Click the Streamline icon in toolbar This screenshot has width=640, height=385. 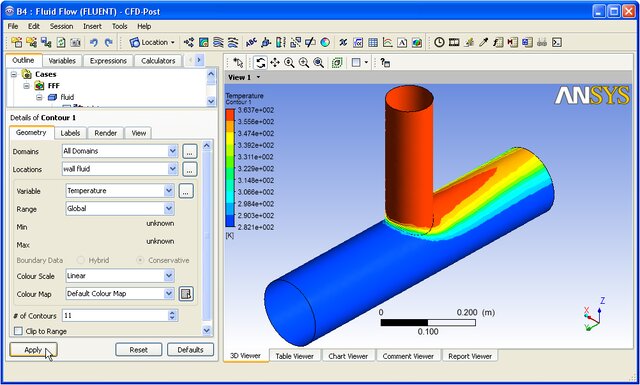[x=218, y=42]
